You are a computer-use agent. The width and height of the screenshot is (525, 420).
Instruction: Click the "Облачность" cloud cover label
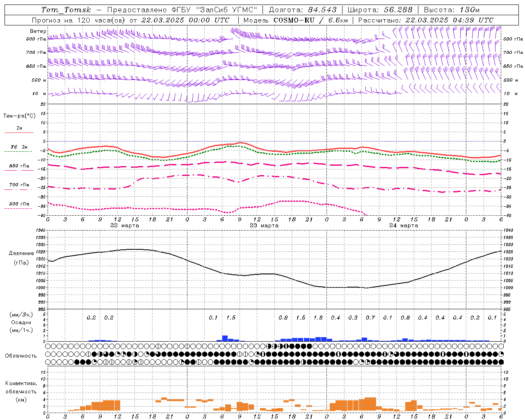21,356
